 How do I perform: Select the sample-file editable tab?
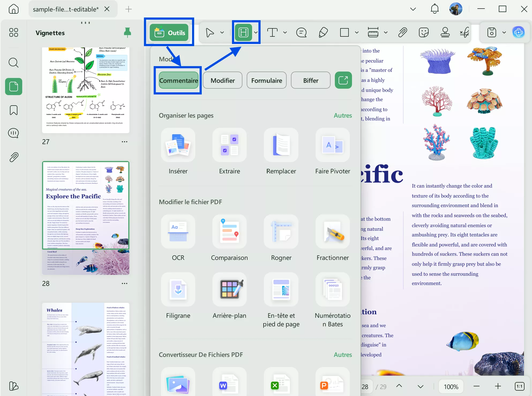[66, 9]
